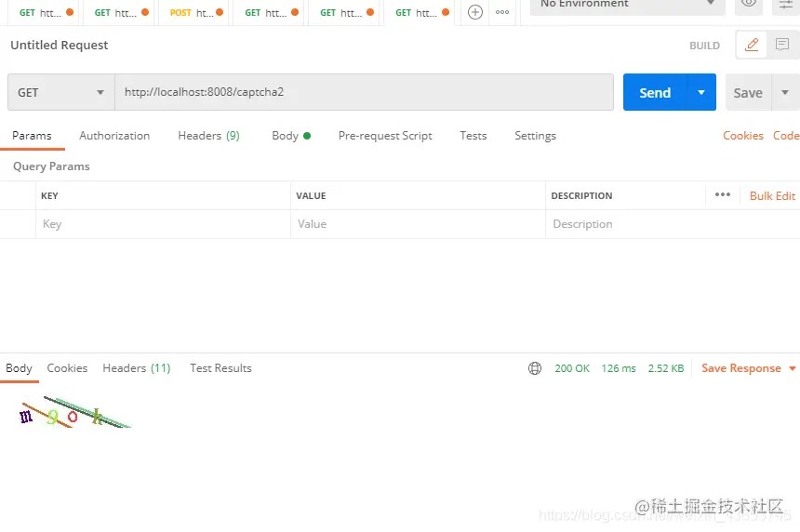800x532 pixels.
Task: Click the 2.52 KB response size
Action: 666,368
